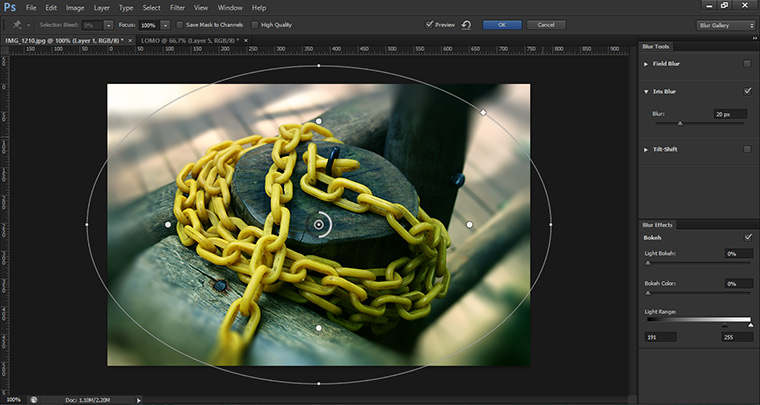Screen dimensions: 760x405
Task: Click the status bar arrow beside Doc size
Action: [x=139, y=399]
